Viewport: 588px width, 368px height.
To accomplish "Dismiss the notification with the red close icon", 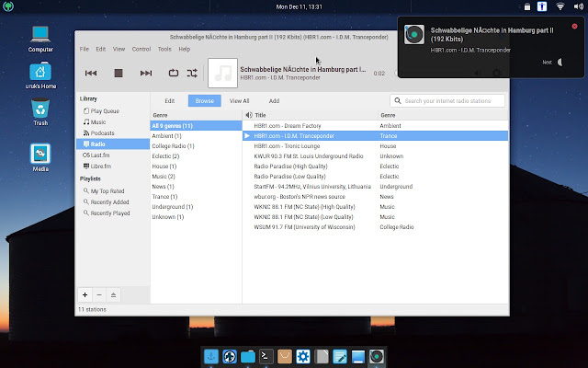I will point(574,27).
